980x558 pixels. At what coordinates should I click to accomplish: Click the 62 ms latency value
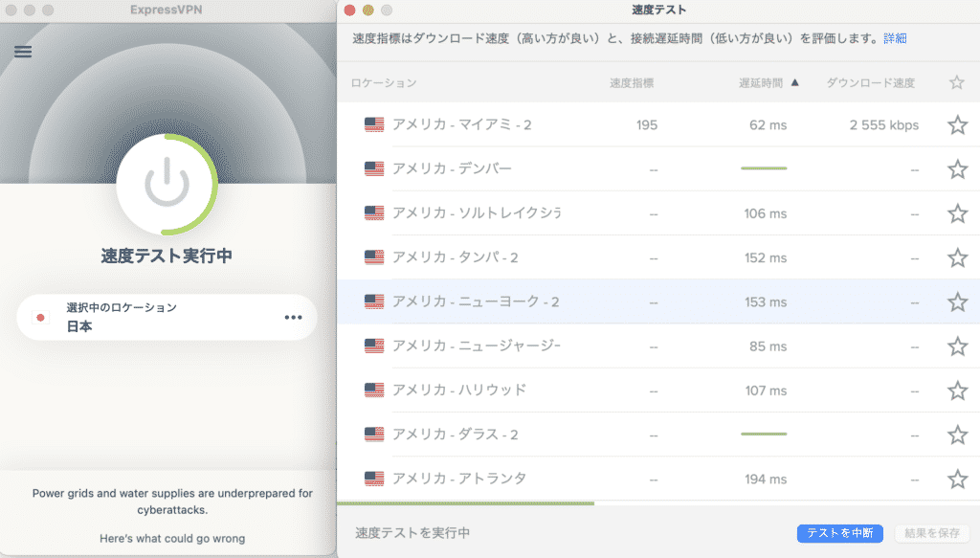[x=768, y=125]
